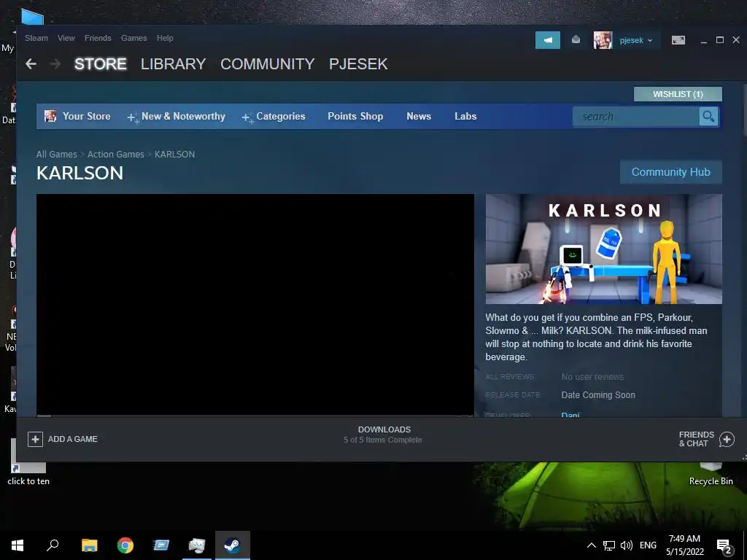The height and width of the screenshot is (560, 747).
Task: Click the WISHLIST (1) button
Action: pos(678,94)
